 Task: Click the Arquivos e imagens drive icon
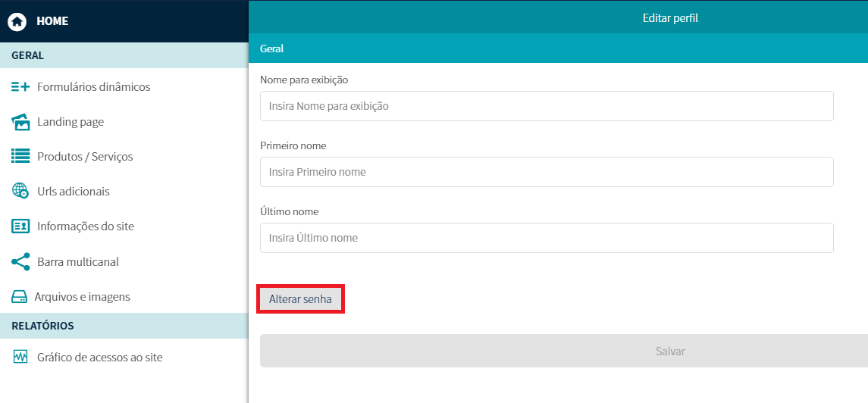click(19, 297)
